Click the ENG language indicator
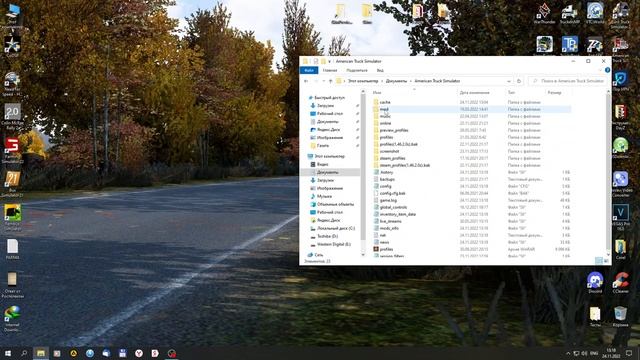Screen dimensions: 640x360 pos(594,353)
